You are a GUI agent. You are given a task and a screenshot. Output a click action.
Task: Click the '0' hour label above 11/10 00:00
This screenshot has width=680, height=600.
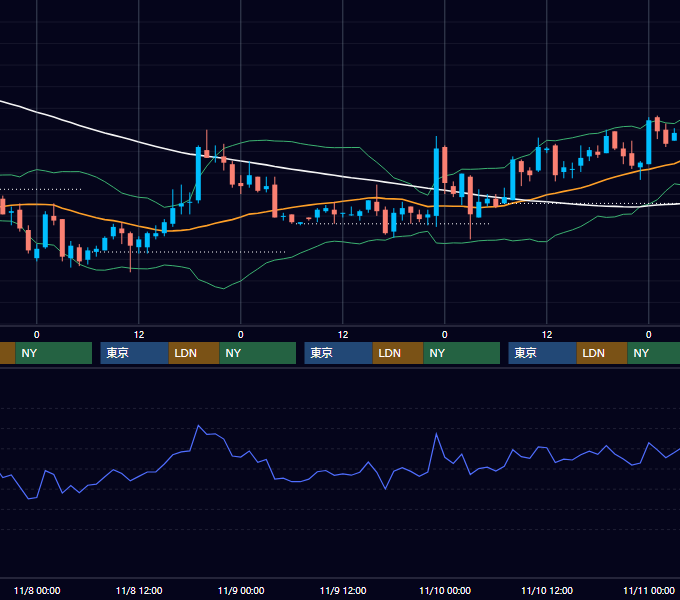tap(445, 335)
